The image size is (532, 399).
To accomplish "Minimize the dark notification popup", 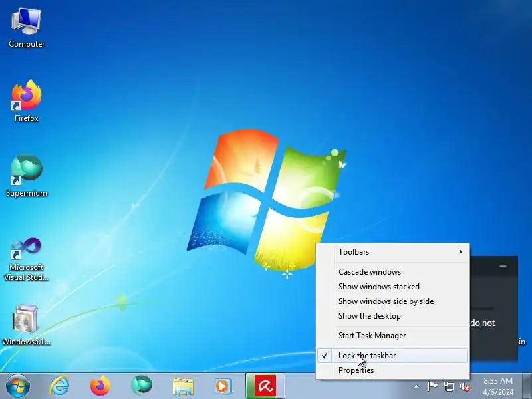I will click(503, 267).
